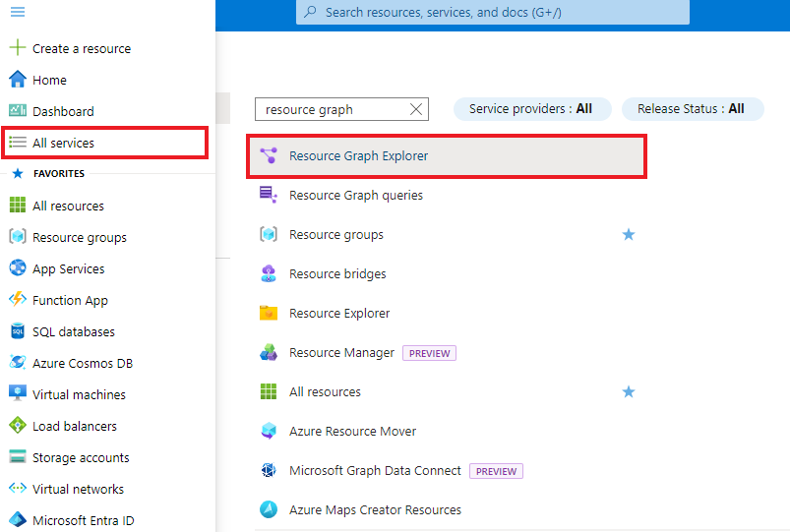The width and height of the screenshot is (790, 532).
Task: Select All services in the sidebar
Action: coord(63,143)
